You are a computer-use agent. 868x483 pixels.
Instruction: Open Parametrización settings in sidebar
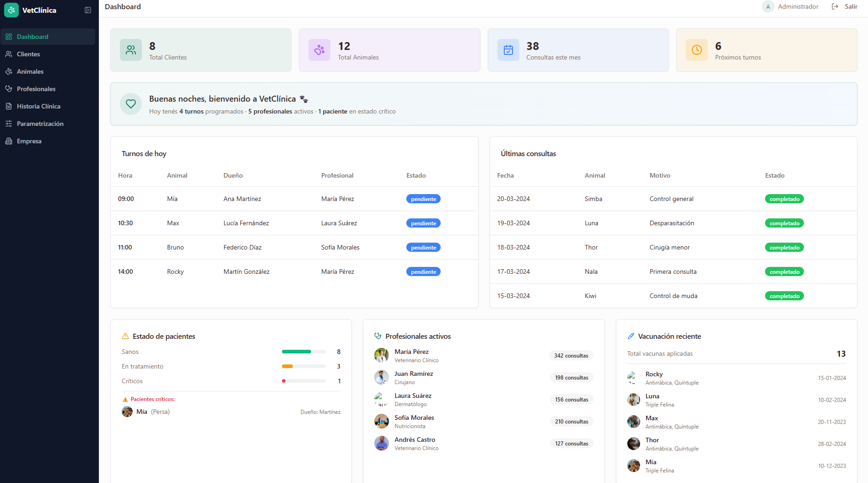point(40,124)
